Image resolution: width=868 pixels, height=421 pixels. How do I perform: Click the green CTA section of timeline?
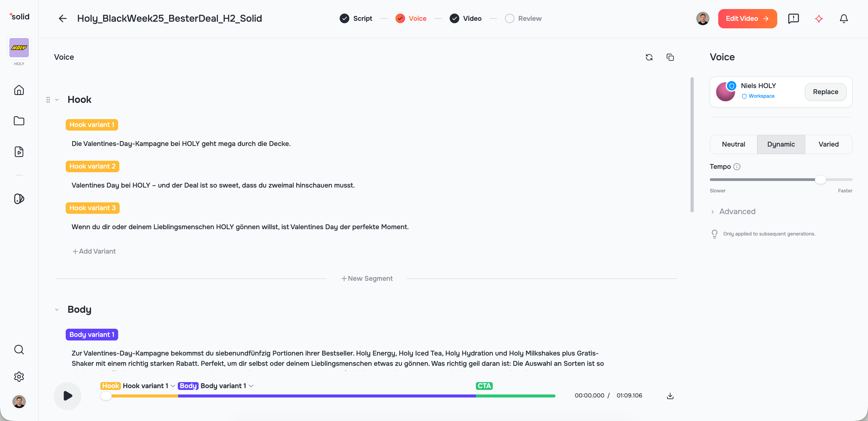[x=516, y=396]
